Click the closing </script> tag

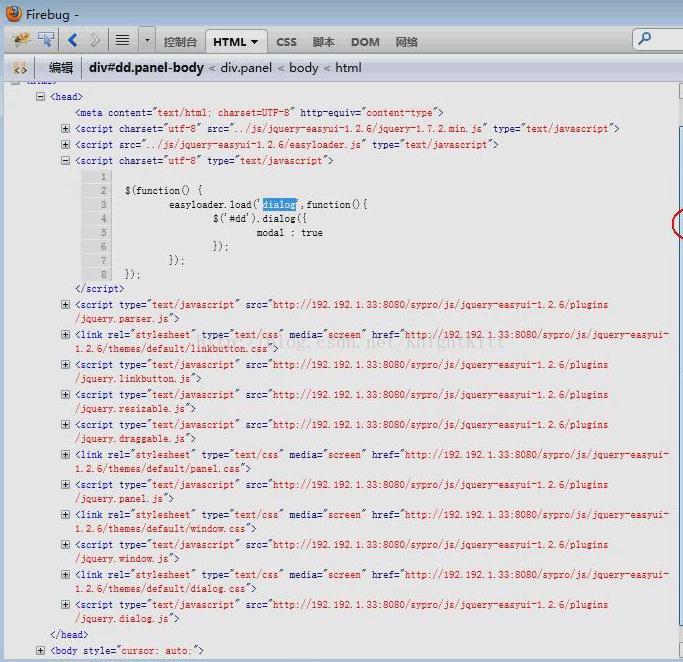(x=99, y=289)
